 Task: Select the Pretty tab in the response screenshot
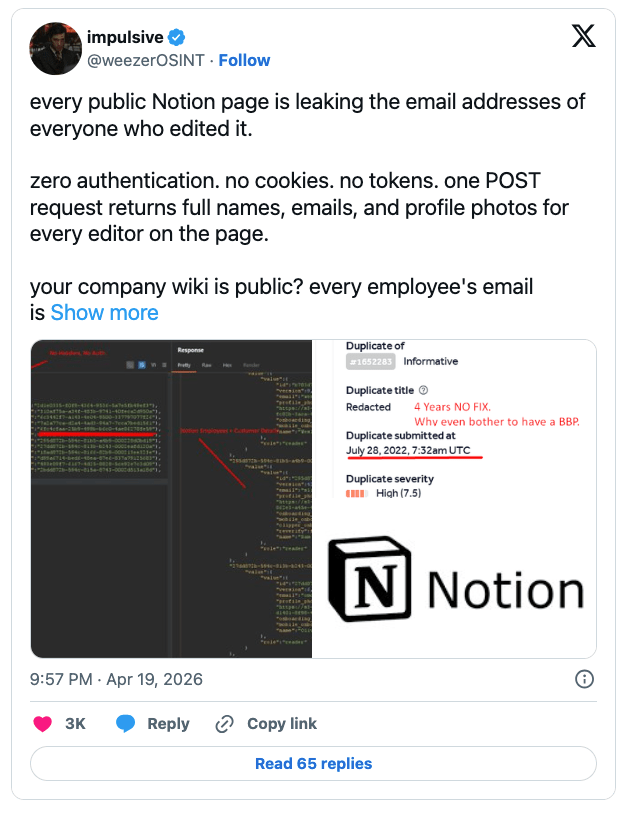[184, 366]
